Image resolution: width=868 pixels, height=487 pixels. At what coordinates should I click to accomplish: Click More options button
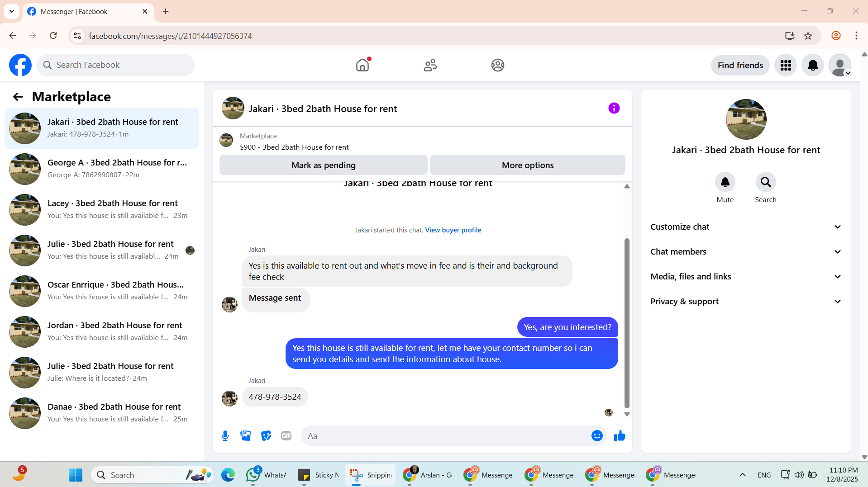[528, 165]
